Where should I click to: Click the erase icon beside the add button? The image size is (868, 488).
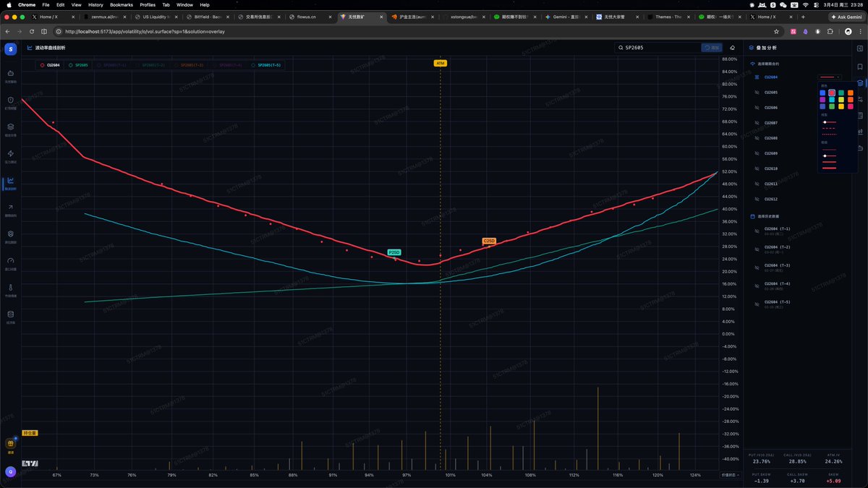tap(732, 48)
